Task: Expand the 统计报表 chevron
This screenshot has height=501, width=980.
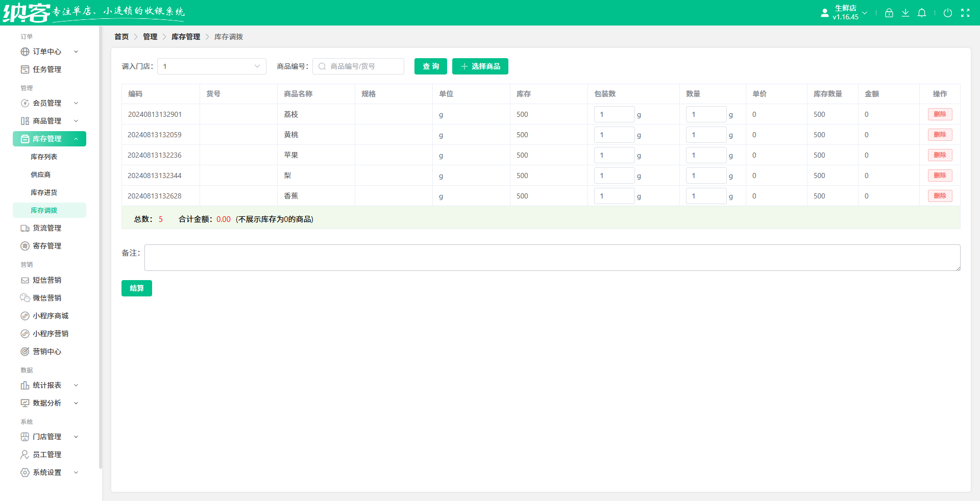Action: [76, 385]
